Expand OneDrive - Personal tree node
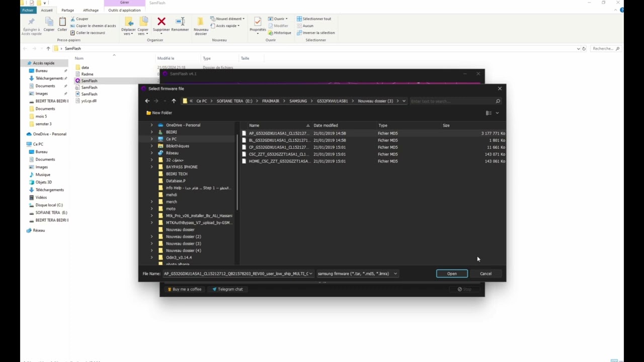Screen dimensions: 644x362 pos(151,125)
